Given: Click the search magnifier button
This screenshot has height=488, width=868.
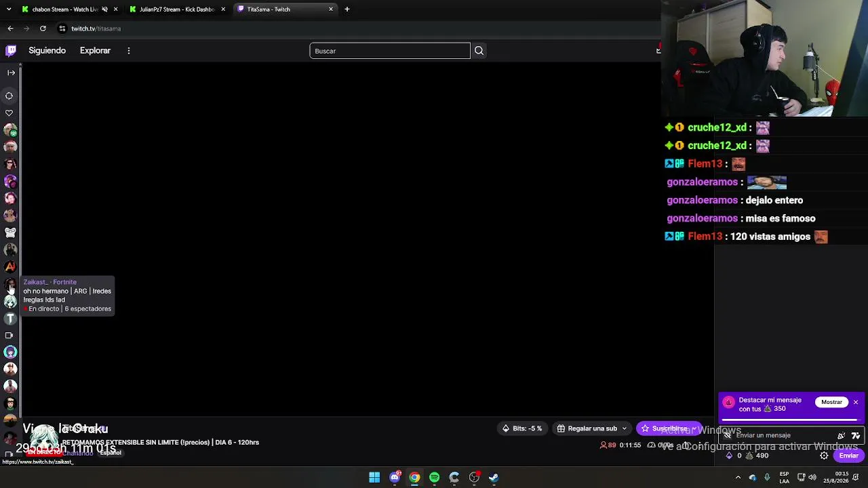Looking at the screenshot, I should [x=479, y=51].
